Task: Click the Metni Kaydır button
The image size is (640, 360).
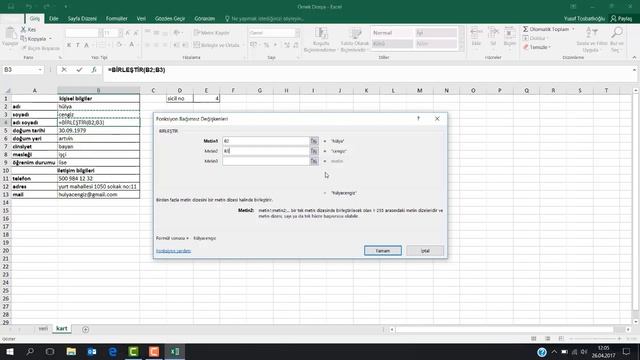Action: click(x=212, y=33)
